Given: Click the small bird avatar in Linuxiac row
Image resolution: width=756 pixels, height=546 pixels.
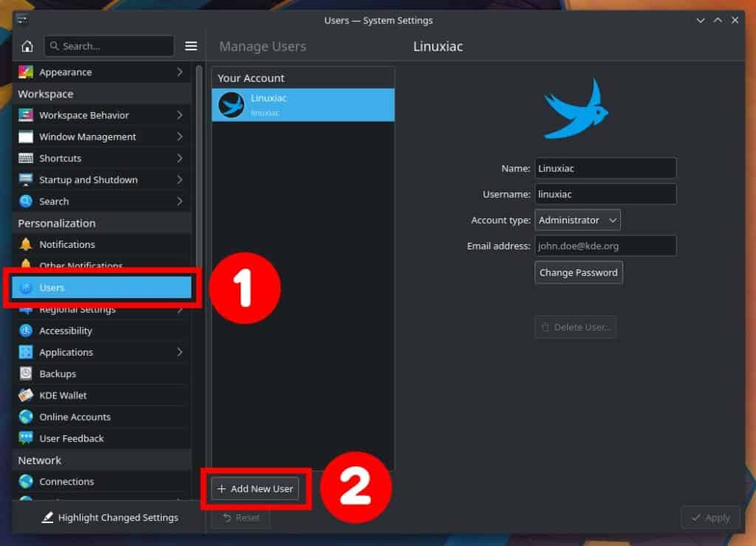Looking at the screenshot, I should point(231,105).
